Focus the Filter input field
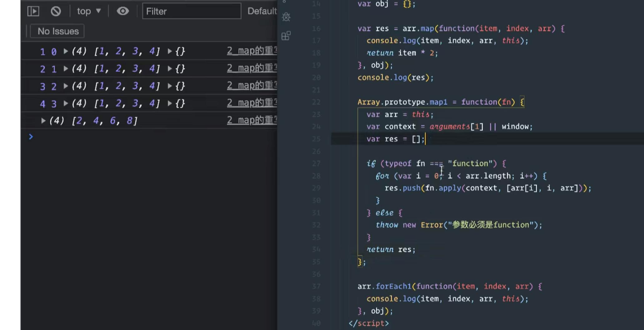Screen dimensions: 644x330 [192, 11]
